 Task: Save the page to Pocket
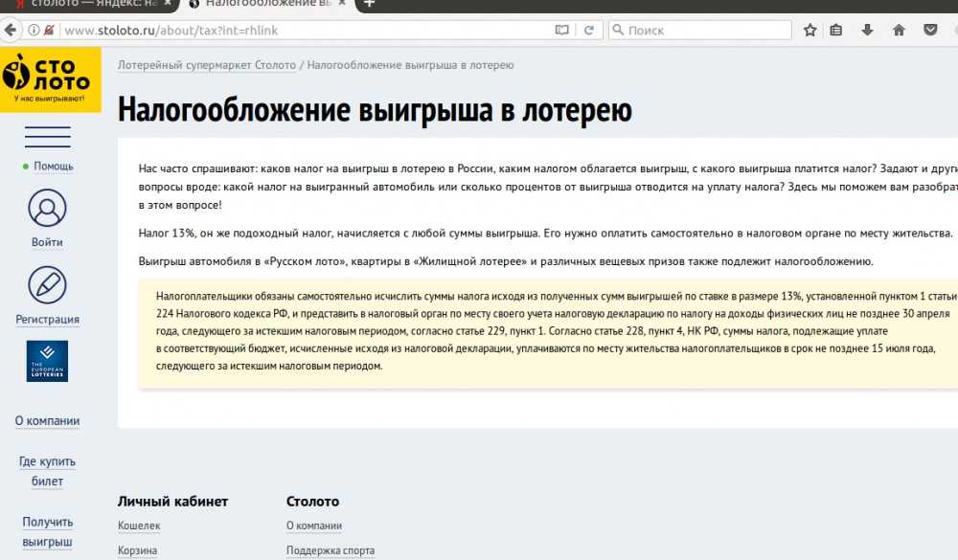tap(930, 30)
